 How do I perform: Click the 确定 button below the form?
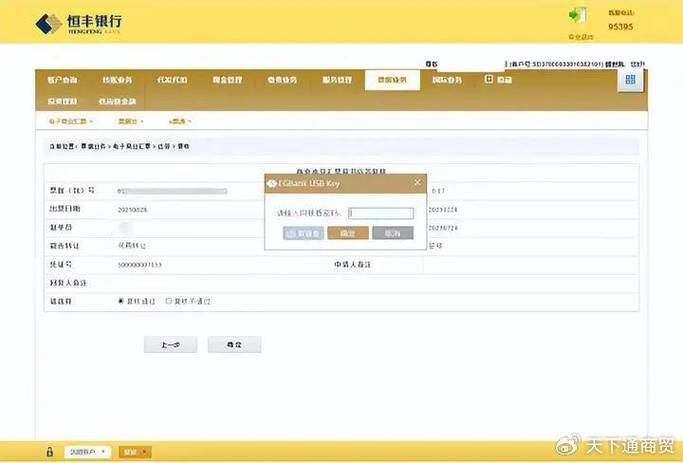234,345
